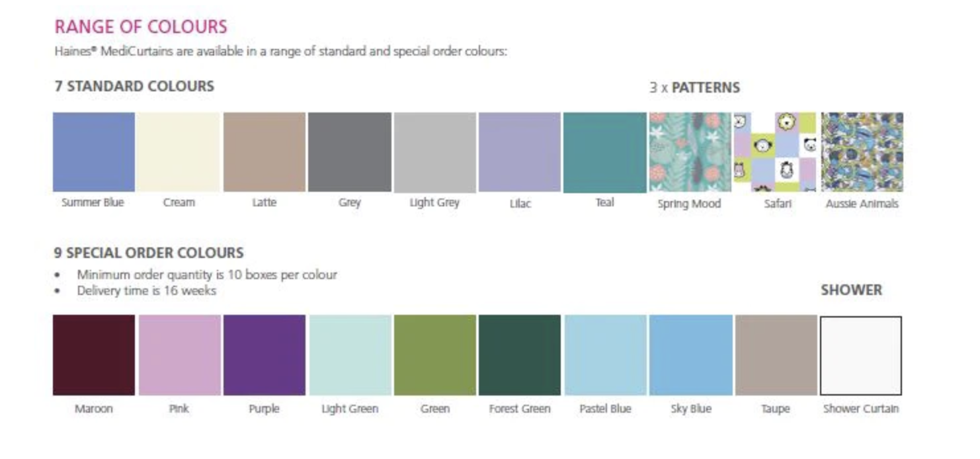This screenshot has height=459, width=980.
Task: Pick the olive Green swatch
Action: tap(434, 355)
